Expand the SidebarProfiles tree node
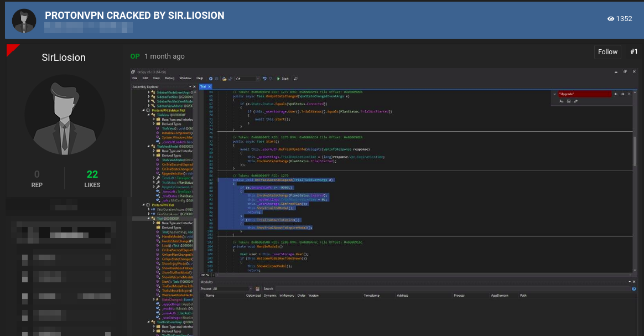 tap(149, 97)
